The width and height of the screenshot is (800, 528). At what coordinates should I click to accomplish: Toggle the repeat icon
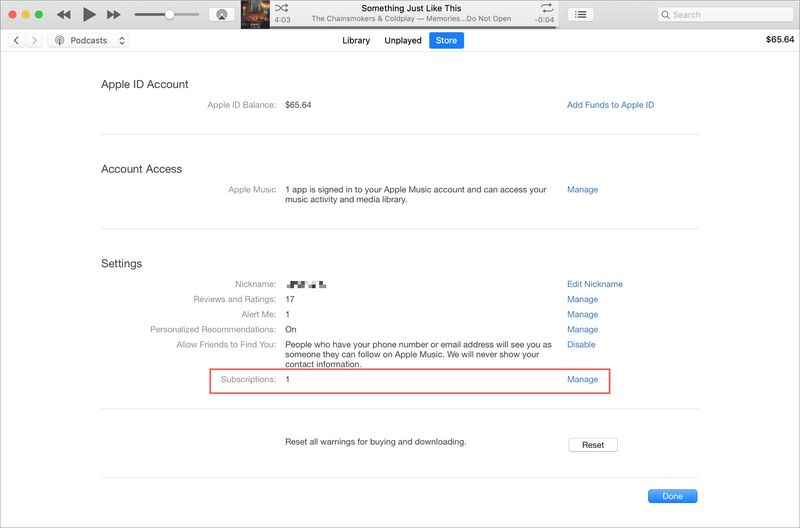tap(547, 8)
